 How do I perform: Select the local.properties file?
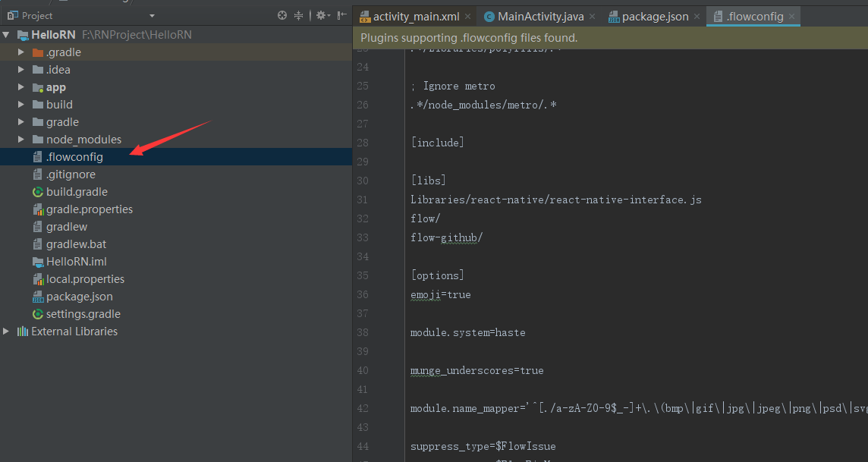coord(85,279)
